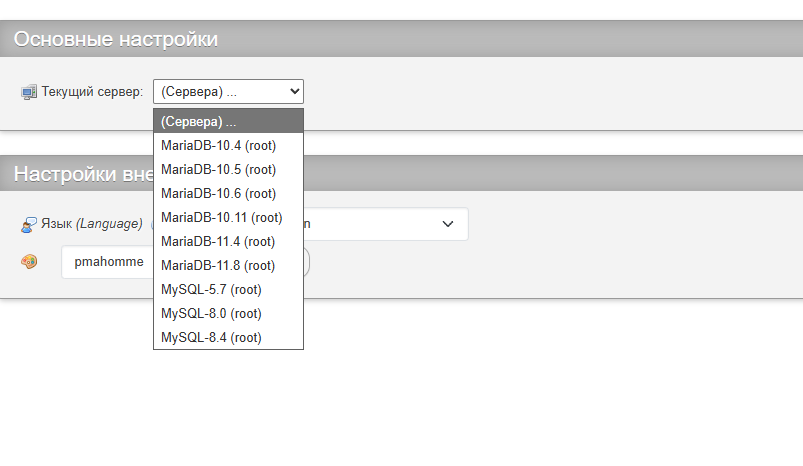Click the Основные настройки section header
Viewport: 803px width, 466px height.
point(116,39)
